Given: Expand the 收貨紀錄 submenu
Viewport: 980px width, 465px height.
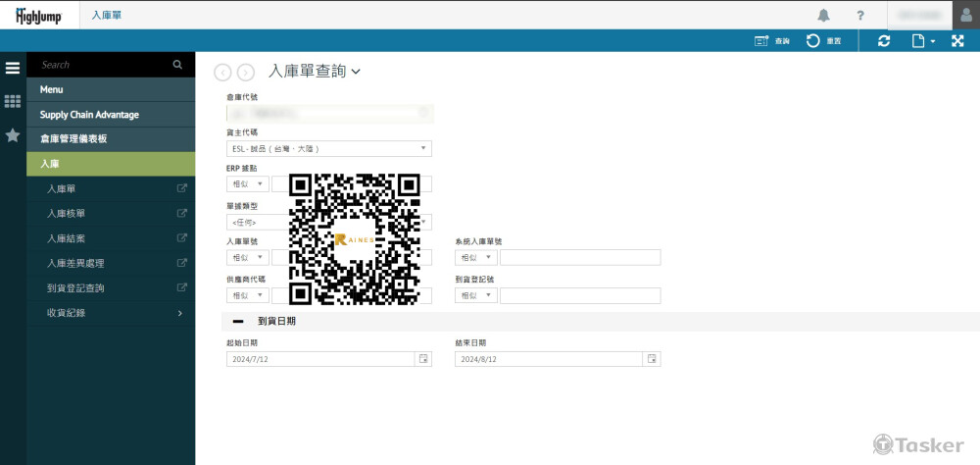Looking at the screenshot, I should click(x=180, y=313).
